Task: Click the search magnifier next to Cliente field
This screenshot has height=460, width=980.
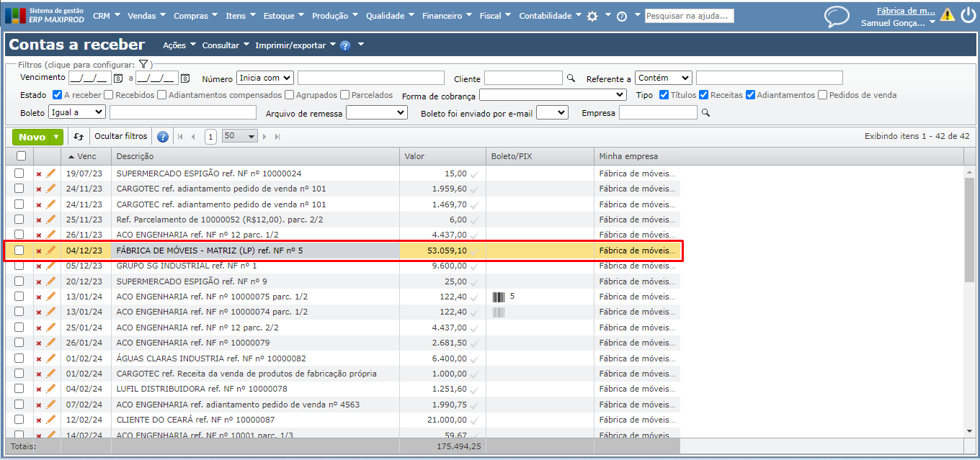Action: (571, 78)
